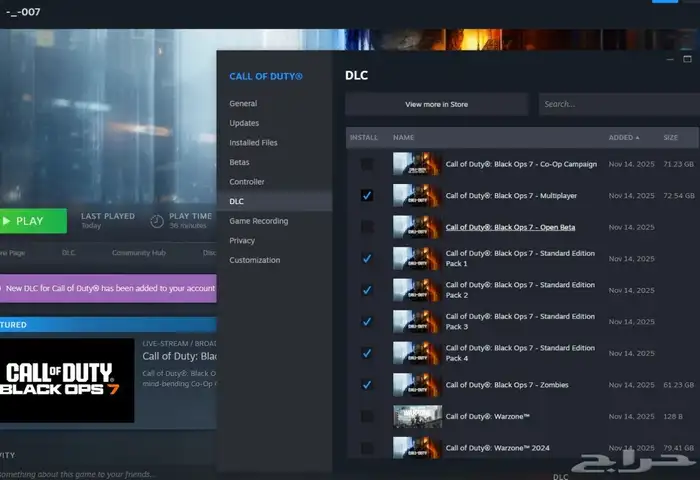Click Co-Op Campaign DLC thumbnail

[x=417, y=164]
